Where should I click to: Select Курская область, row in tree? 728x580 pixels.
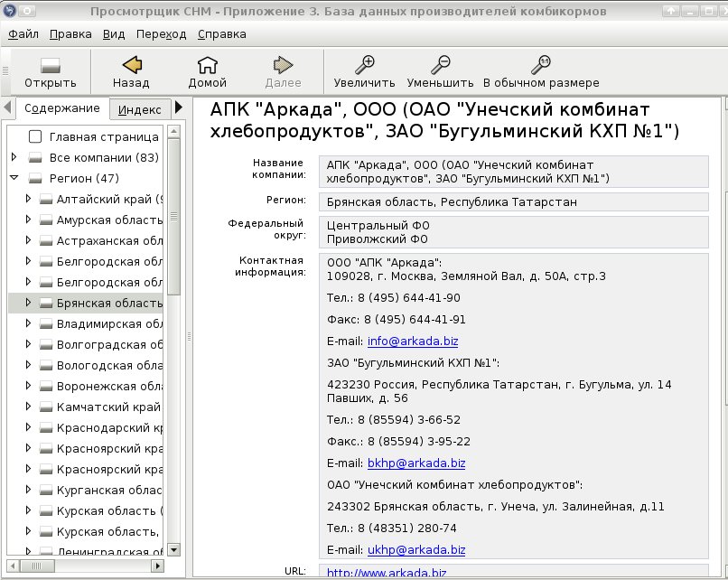pos(107,532)
